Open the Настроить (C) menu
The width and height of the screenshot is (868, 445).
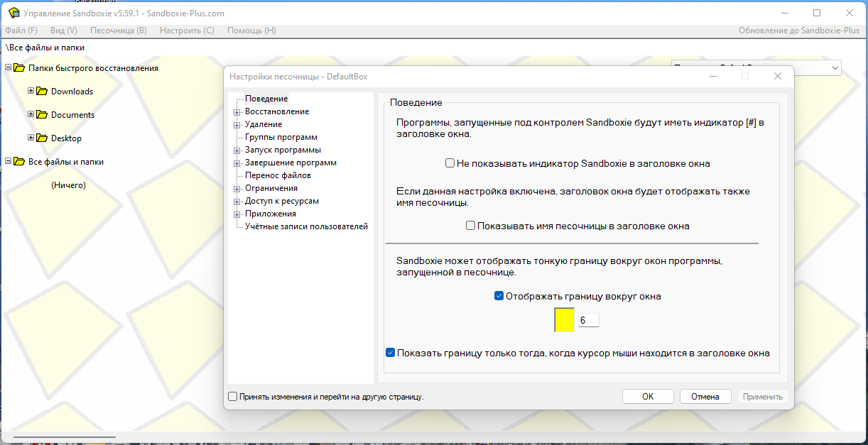coord(187,31)
